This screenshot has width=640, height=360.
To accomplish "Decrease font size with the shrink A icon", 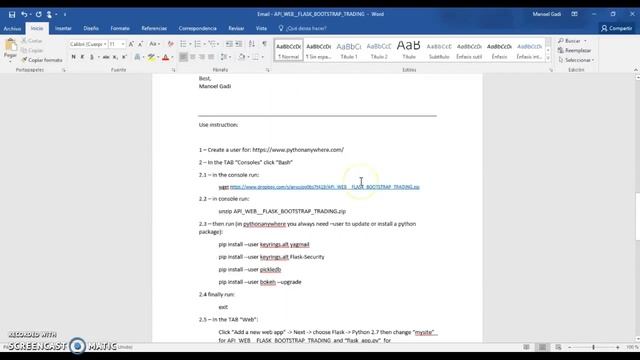I will pyautogui.click(x=140, y=44).
